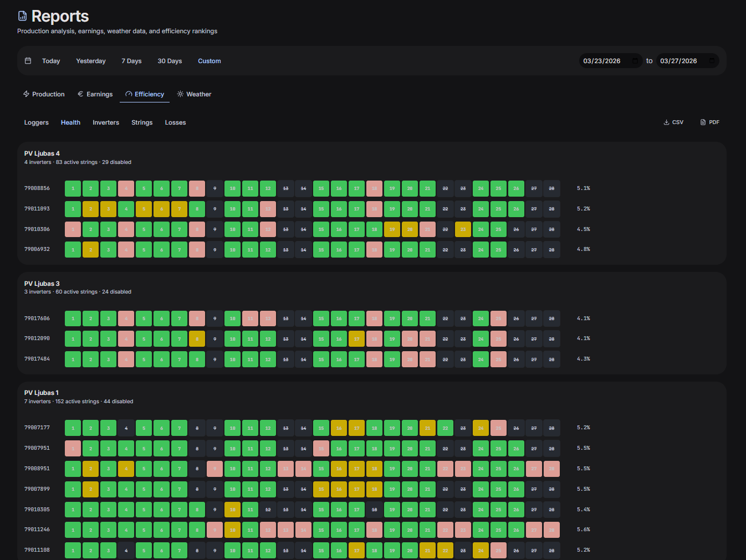The width and height of the screenshot is (746, 560).
Task: Open the Strings sub-tab
Action: [x=142, y=122]
